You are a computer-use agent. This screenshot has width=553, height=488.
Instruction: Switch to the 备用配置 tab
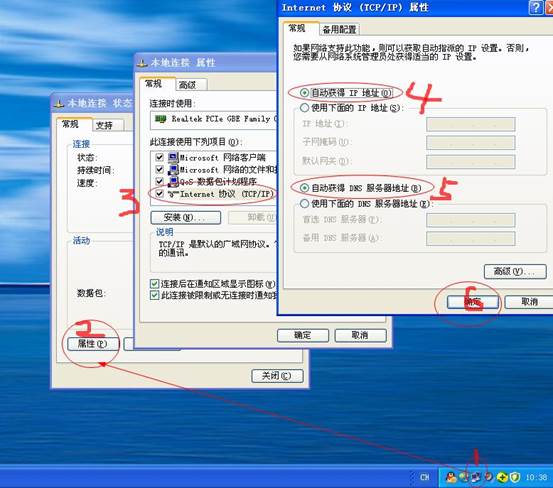pyautogui.click(x=339, y=29)
